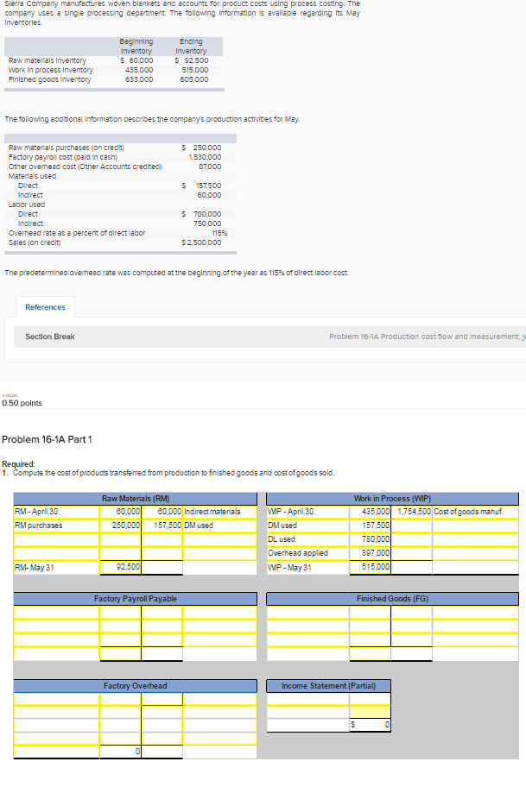526x812 pixels.
Task: Click the Finished Goods (FG) account header
Action: (x=392, y=598)
